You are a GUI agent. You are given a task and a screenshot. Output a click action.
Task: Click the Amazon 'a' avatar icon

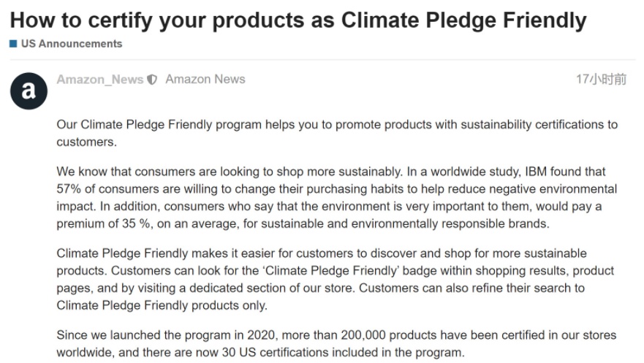(29, 91)
